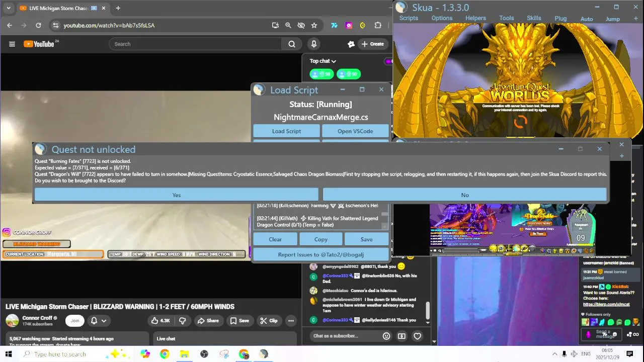The height and width of the screenshot is (362, 644).
Task: Click the zoom magnifier icon in address bar
Action: 288,25
